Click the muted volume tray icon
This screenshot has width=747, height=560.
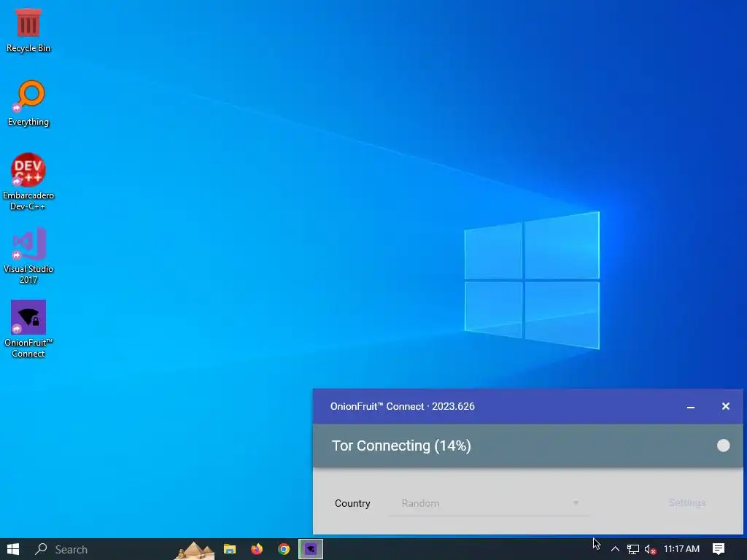click(650, 549)
